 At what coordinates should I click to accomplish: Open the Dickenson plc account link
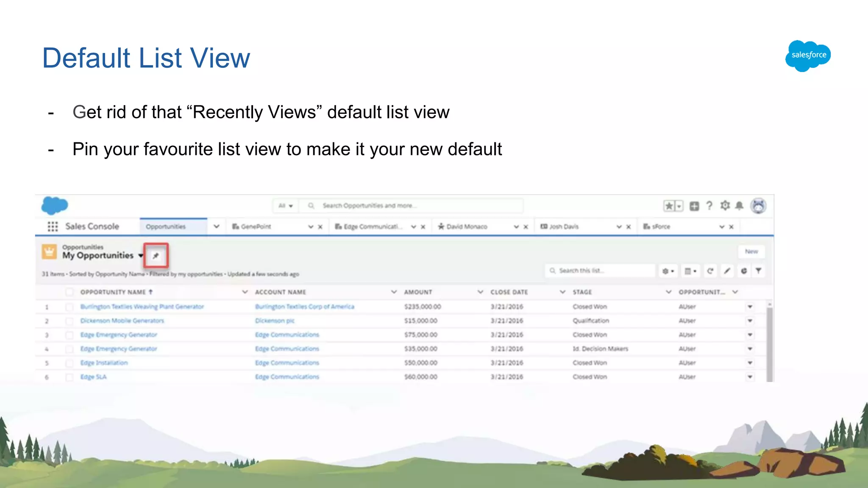click(x=275, y=321)
